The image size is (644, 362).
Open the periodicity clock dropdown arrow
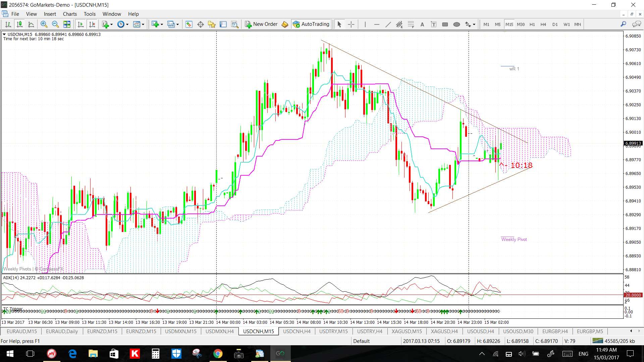click(x=127, y=24)
